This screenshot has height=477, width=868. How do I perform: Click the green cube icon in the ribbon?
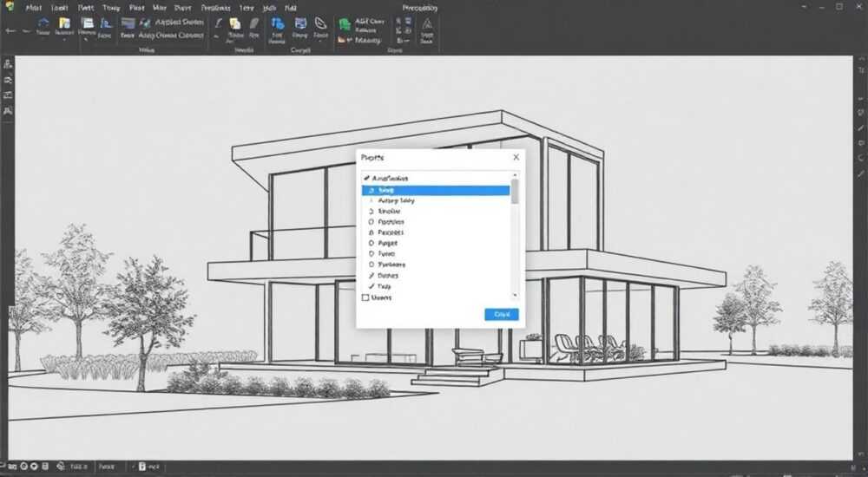(x=345, y=24)
